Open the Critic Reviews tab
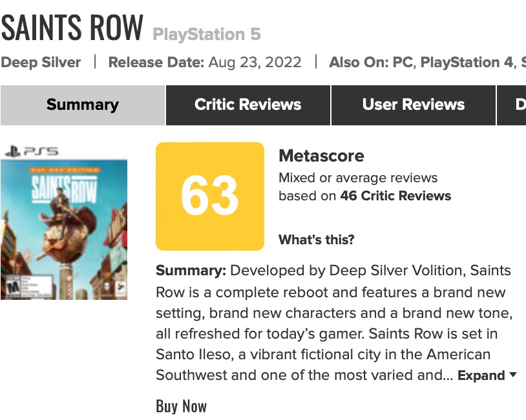Viewport: 526px width, 420px height. coord(248,105)
